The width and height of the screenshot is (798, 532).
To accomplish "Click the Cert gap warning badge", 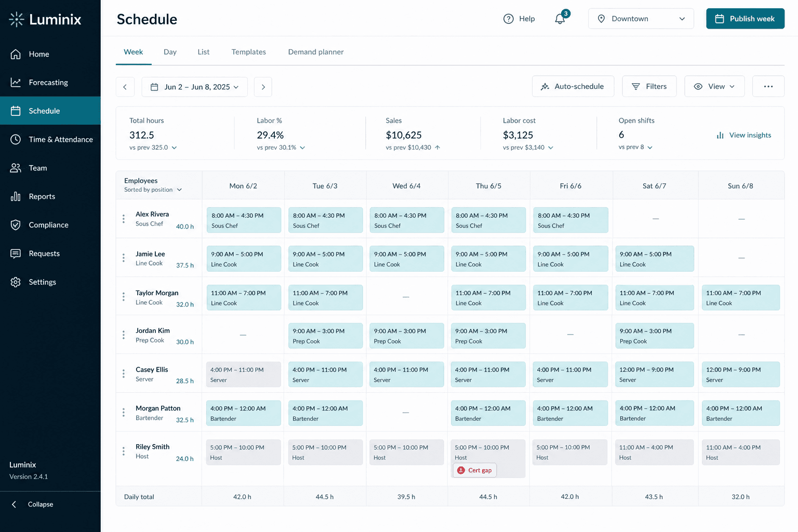I will point(474,470).
